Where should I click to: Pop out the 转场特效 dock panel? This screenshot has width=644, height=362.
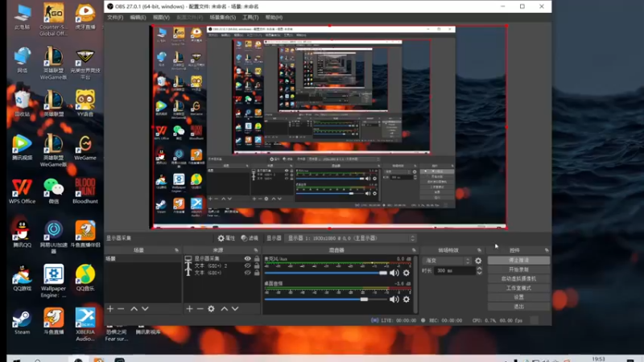point(479,250)
